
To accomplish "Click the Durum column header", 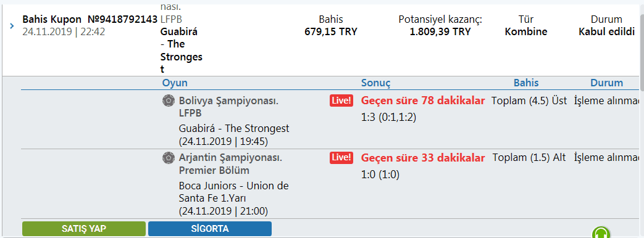I will tap(606, 83).
